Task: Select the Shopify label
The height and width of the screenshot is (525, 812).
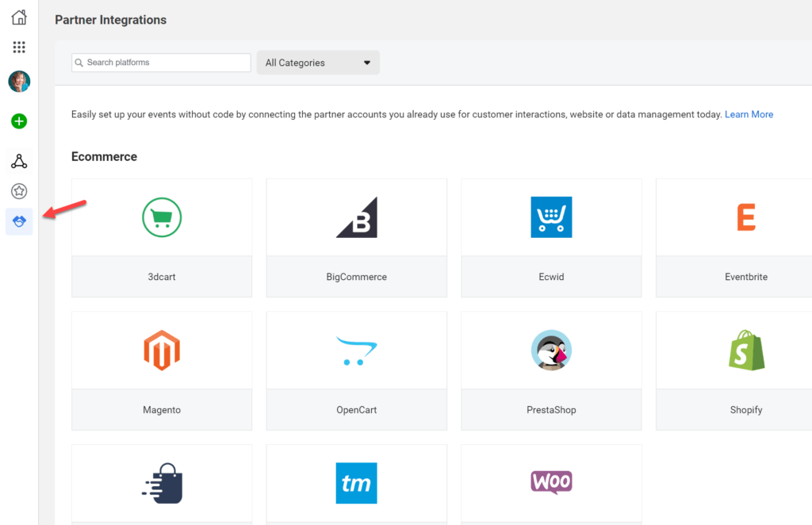Action: point(746,410)
